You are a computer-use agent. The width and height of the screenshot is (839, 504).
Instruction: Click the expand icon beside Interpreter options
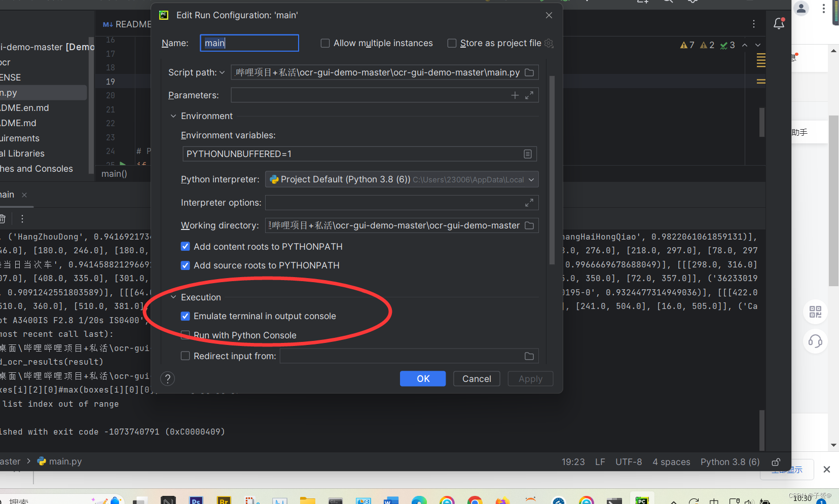[x=529, y=203]
